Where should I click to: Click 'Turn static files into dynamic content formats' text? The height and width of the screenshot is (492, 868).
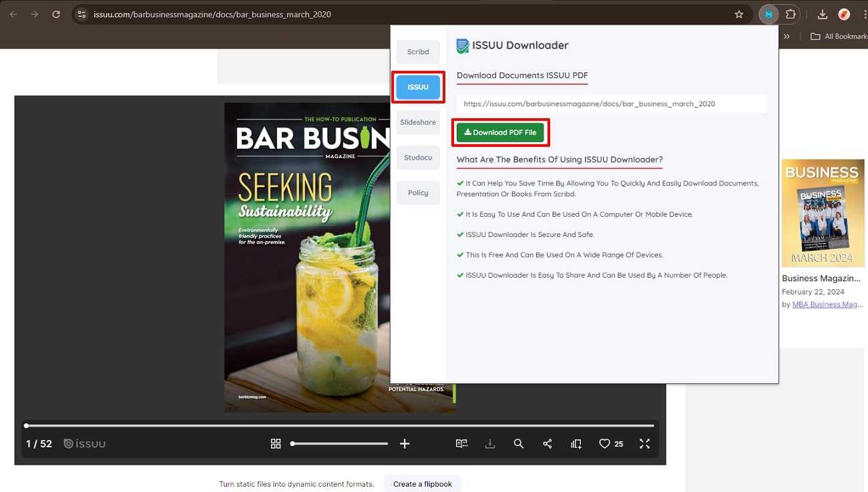tap(296, 484)
